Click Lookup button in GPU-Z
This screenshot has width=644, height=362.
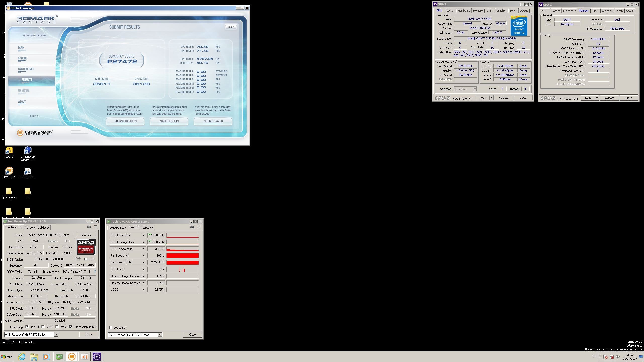[x=86, y=235]
